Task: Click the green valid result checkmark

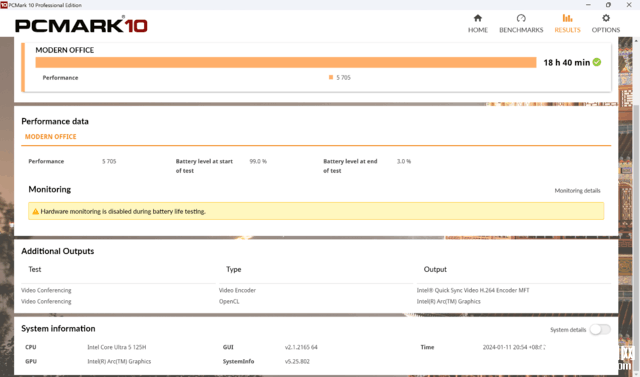Action: (597, 62)
